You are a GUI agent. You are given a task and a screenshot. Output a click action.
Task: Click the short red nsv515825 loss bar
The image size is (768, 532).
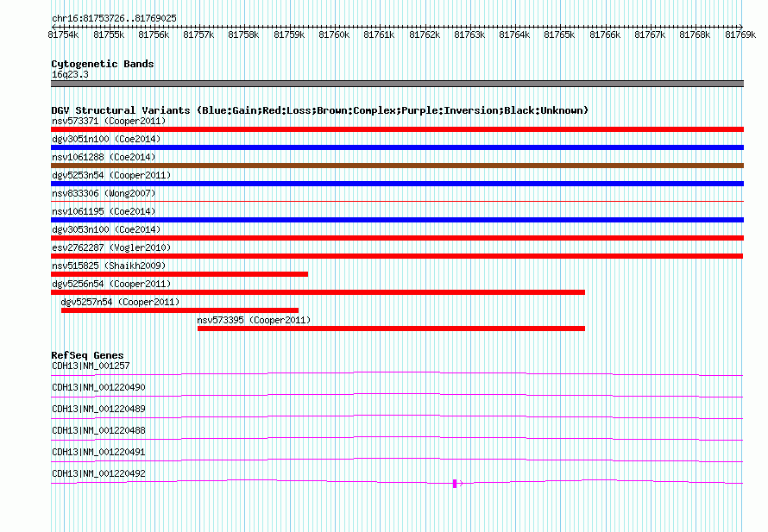coord(179,274)
